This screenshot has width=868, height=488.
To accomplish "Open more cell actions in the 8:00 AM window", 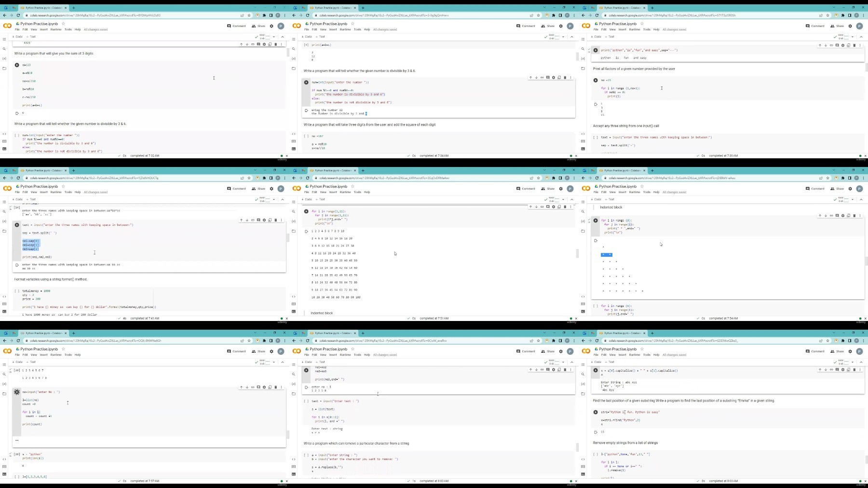I will pos(571,369).
